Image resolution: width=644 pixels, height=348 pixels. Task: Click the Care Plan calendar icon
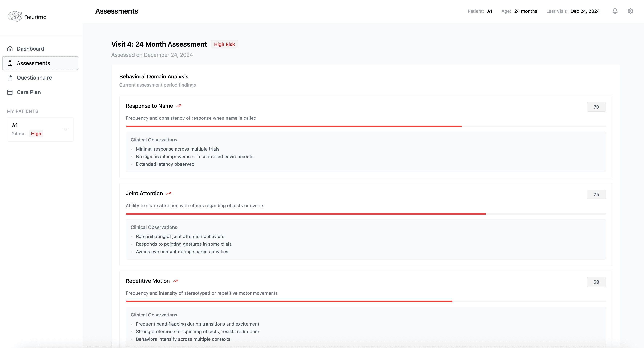10,92
